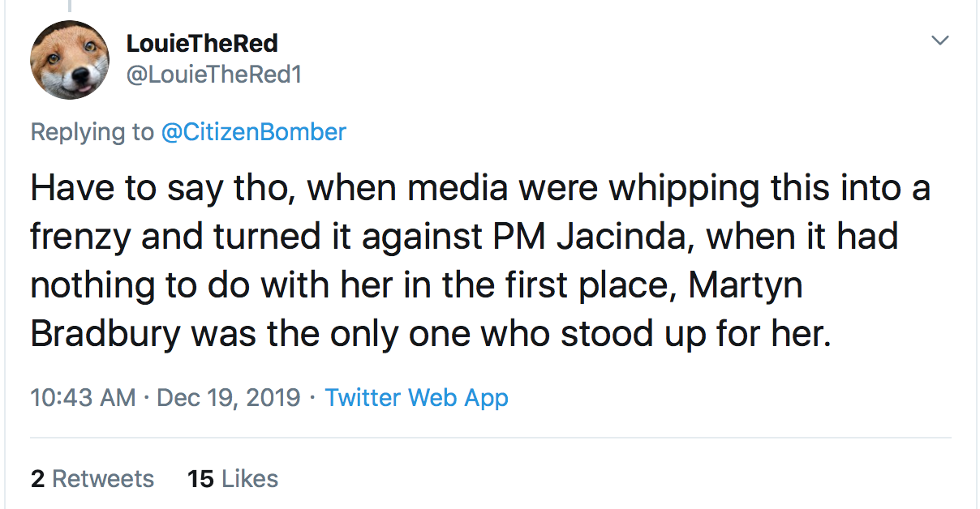Open the tweet options chevron menu
The width and height of the screenshot is (980, 509).
tap(939, 41)
